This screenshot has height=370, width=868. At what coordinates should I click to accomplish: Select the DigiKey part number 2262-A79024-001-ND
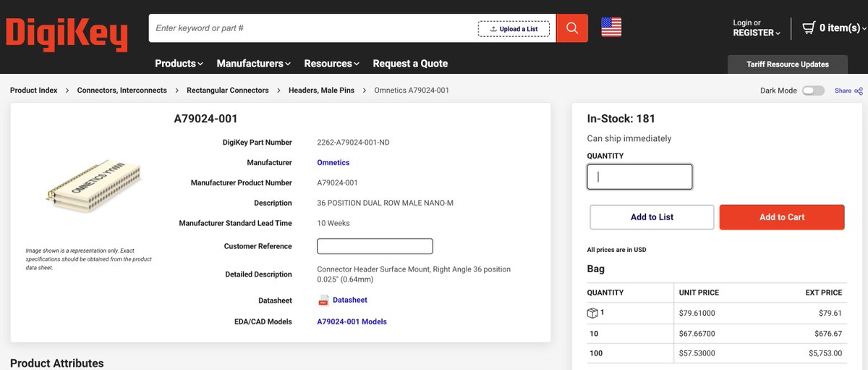point(353,143)
